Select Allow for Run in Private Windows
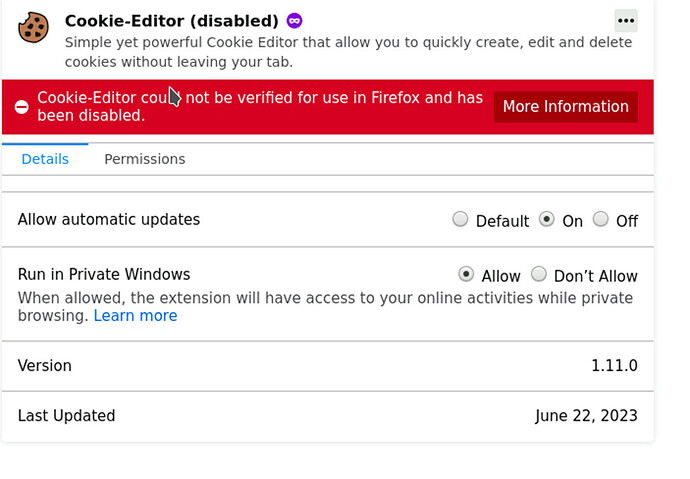 (x=466, y=274)
